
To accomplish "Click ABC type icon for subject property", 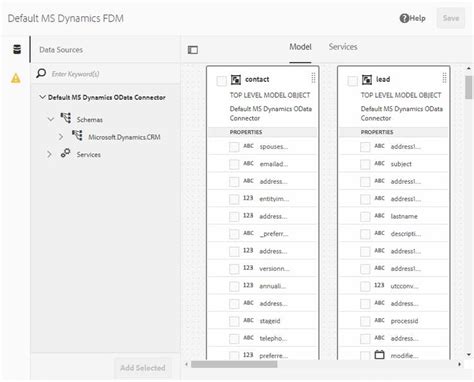I will click(379, 163).
